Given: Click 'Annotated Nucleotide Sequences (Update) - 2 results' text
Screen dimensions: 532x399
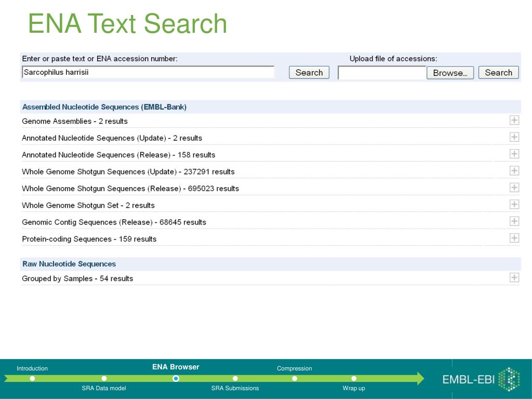Looking at the screenshot, I should pyautogui.click(x=112, y=138).
